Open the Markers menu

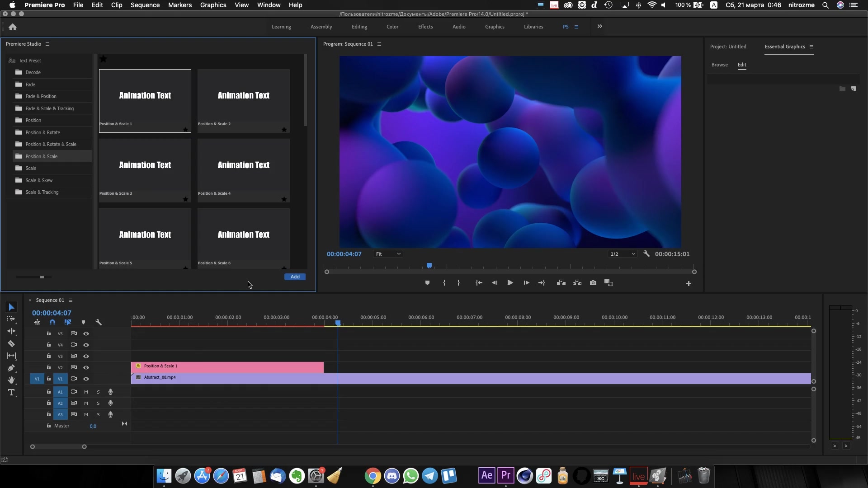tap(180, 5)
